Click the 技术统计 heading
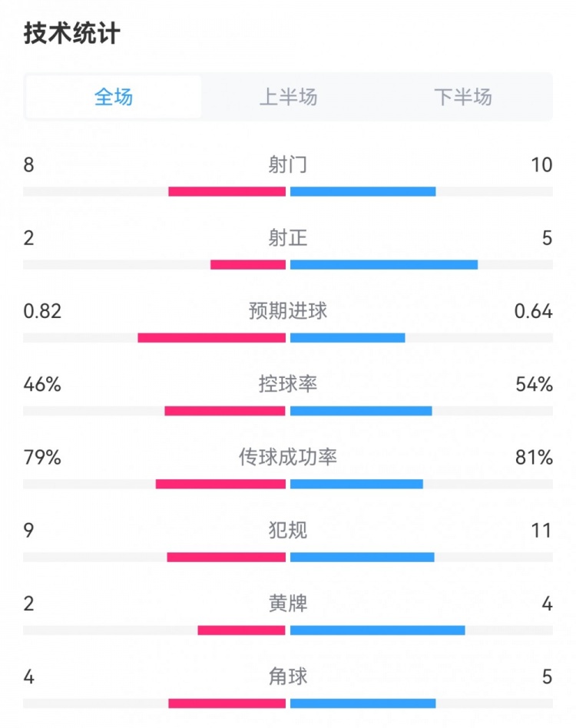Viewport: 576px width, 728px height. pos(72,34)
